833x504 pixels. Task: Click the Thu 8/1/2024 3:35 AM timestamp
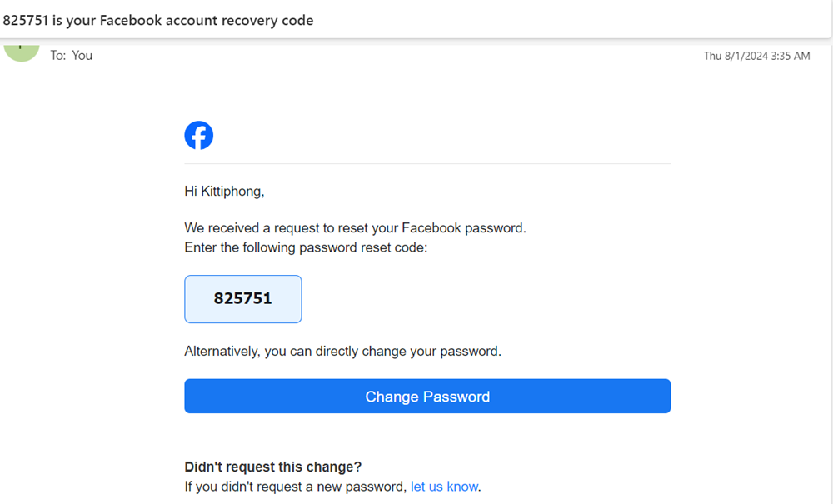click(x=756, y=56)
